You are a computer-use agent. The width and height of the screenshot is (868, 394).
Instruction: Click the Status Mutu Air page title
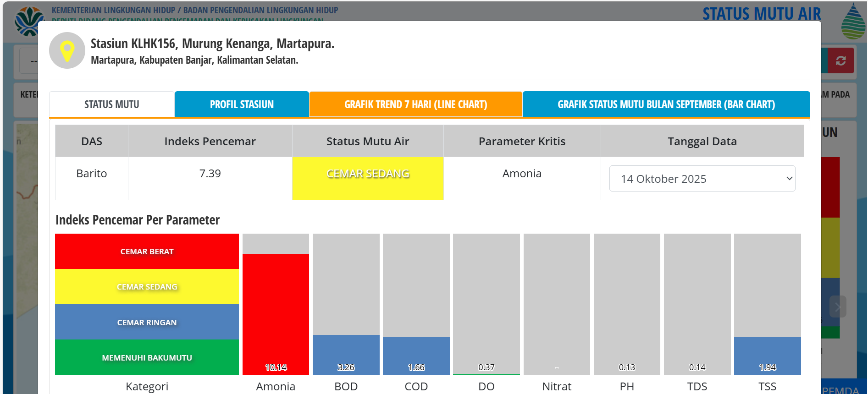pyautogui.click(x=762, y=14)
